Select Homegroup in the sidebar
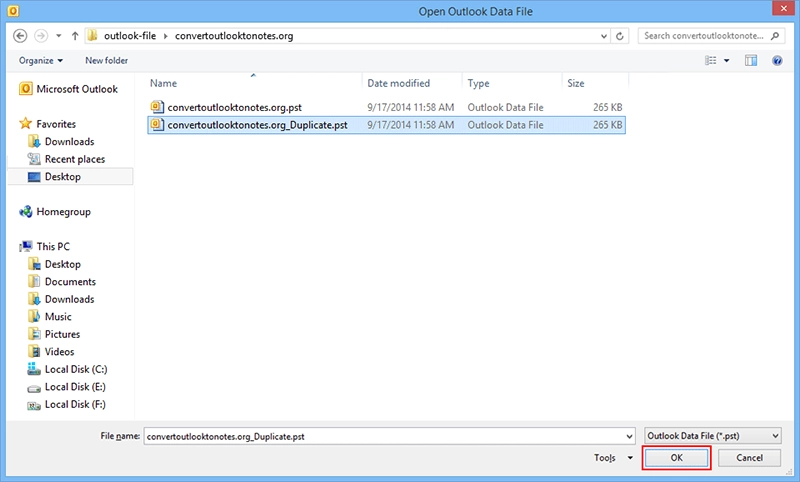The image size is (800, 482). pyautogui.click(x=55, y=212)
